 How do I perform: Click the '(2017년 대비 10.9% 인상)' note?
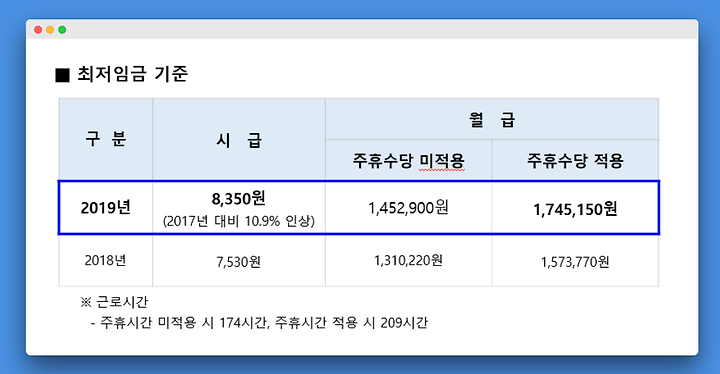(x=238, y=221)
